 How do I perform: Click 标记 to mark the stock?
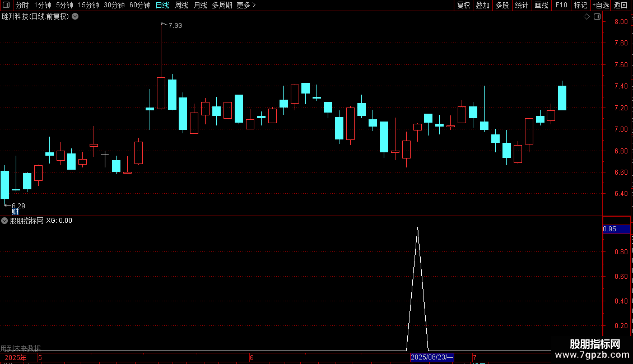[x=580, y=5]
